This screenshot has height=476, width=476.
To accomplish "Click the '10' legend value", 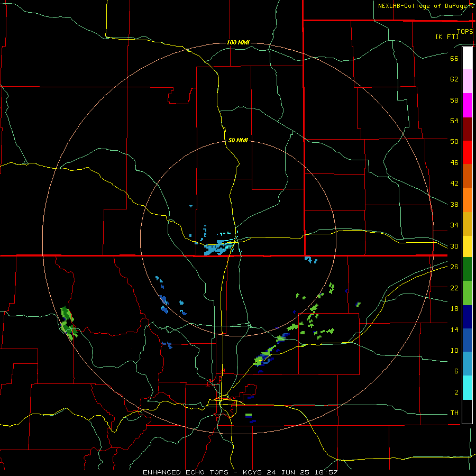I will pyautogui.click(x=454, y=350).
